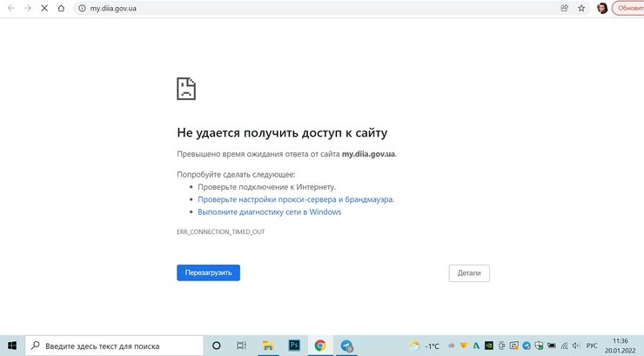Bookmark this page with the star

tap(581, 8)
